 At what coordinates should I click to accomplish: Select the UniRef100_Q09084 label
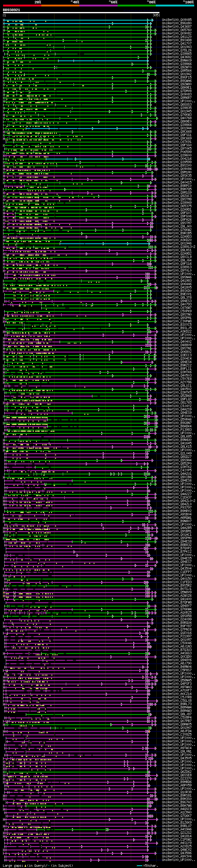click(177, 169)
